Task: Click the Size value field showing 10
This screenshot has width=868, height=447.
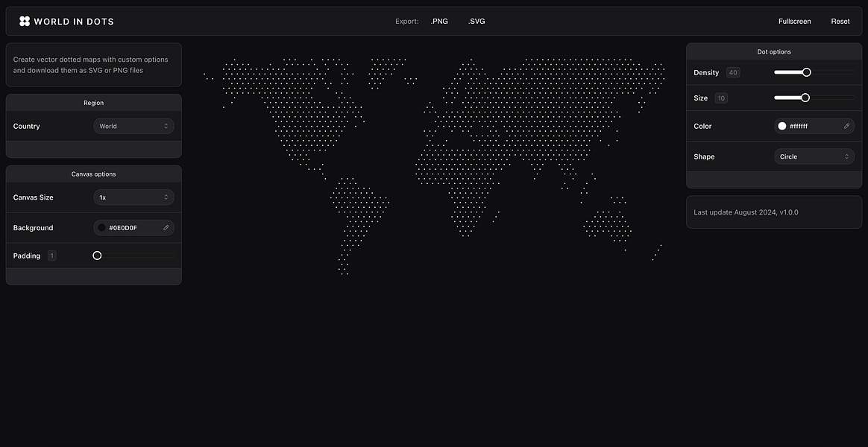Action: [x=721, y=98]
